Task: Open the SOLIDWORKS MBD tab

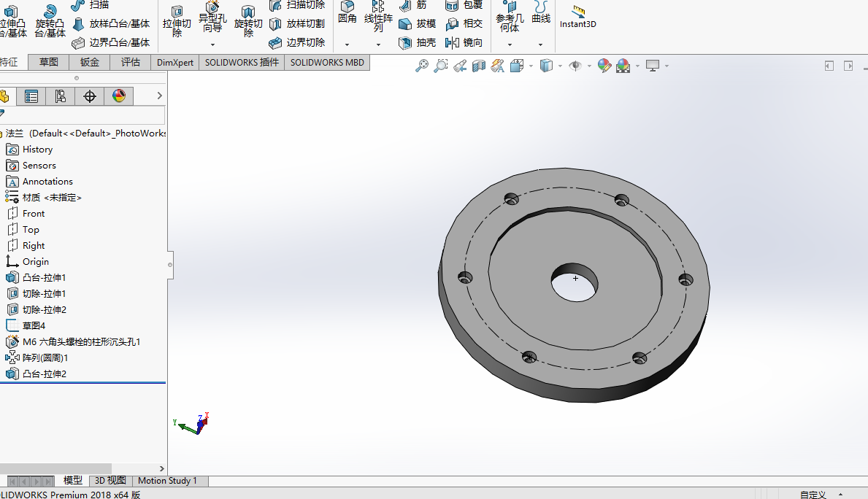Action: click(x=327, y=62)
